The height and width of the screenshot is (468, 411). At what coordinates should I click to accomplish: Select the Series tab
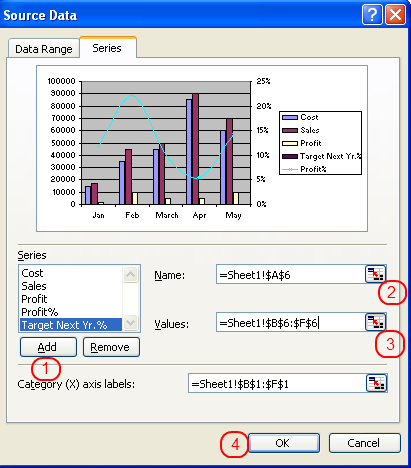(x=107, y=48)
